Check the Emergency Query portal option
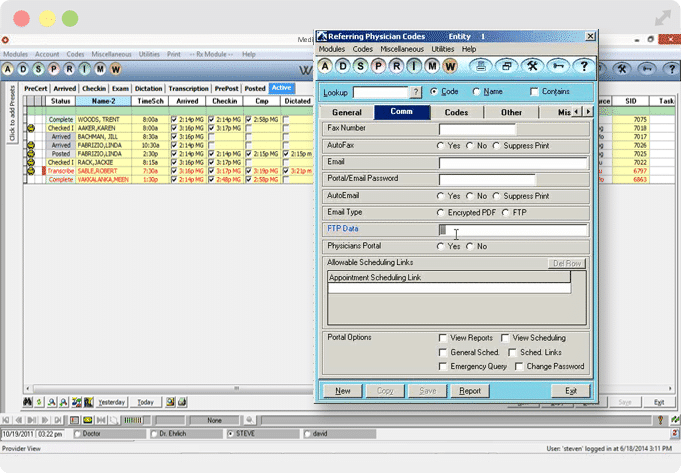 pyautogui.click(x=443, y=367)
